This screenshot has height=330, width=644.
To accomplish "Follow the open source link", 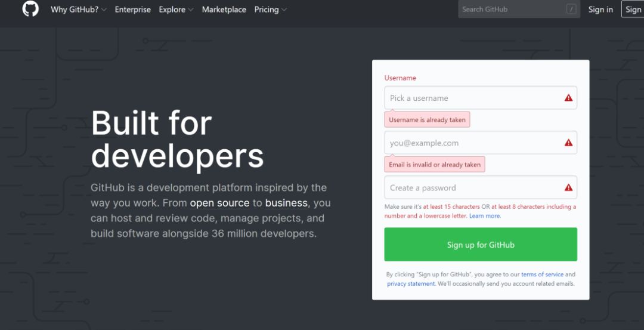I will [x=219, y=203].
